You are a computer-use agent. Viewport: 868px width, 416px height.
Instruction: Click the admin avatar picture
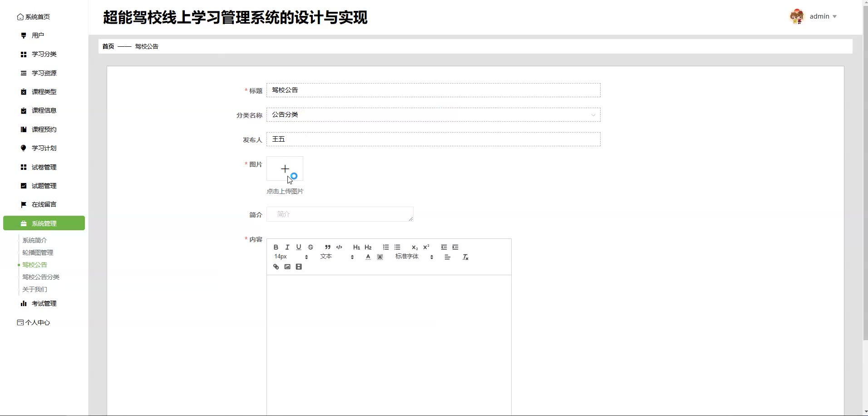(797, 16)
